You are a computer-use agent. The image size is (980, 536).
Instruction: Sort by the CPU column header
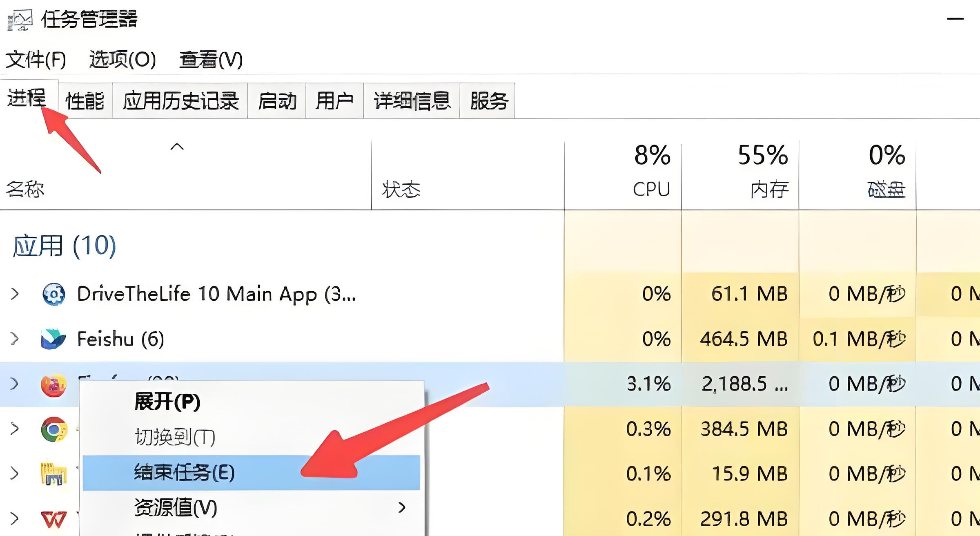tap(651, 189)
